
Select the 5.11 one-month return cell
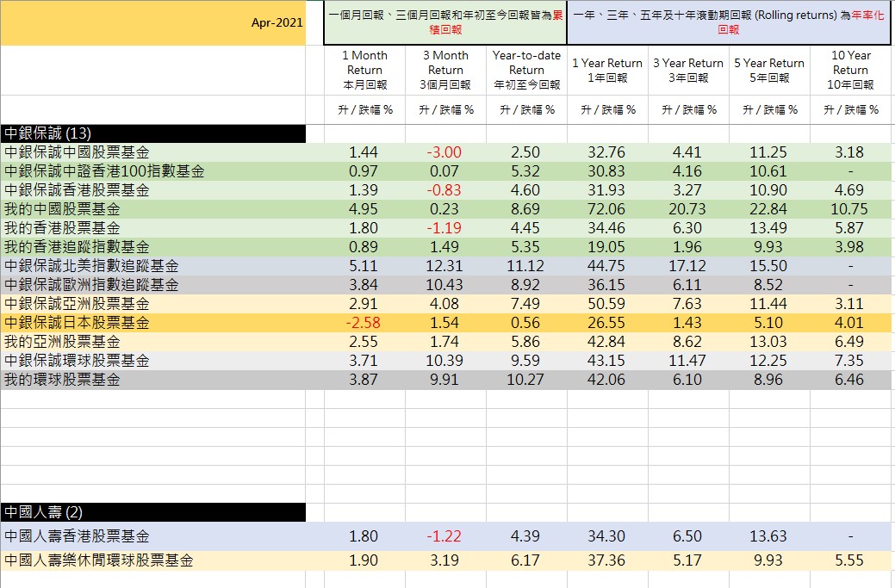(x=363, y=266)
